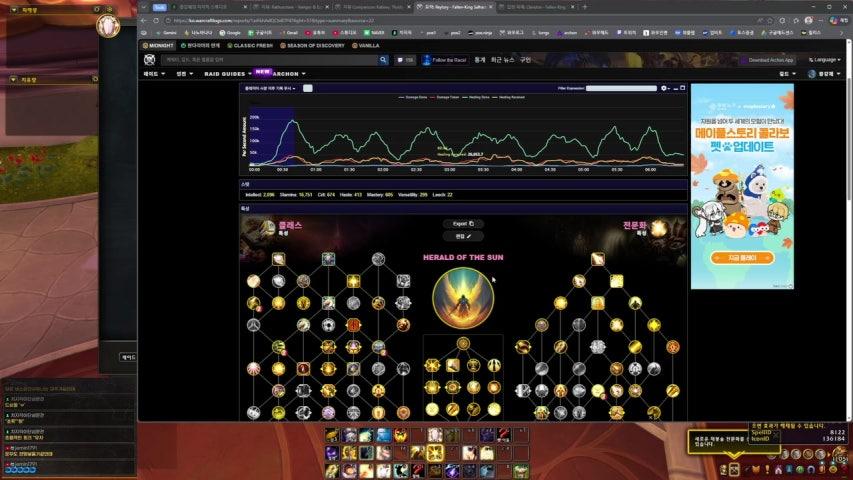Click the Follow the Race button
This screenshot has width=853, height=480.
(x=444, y=60)
